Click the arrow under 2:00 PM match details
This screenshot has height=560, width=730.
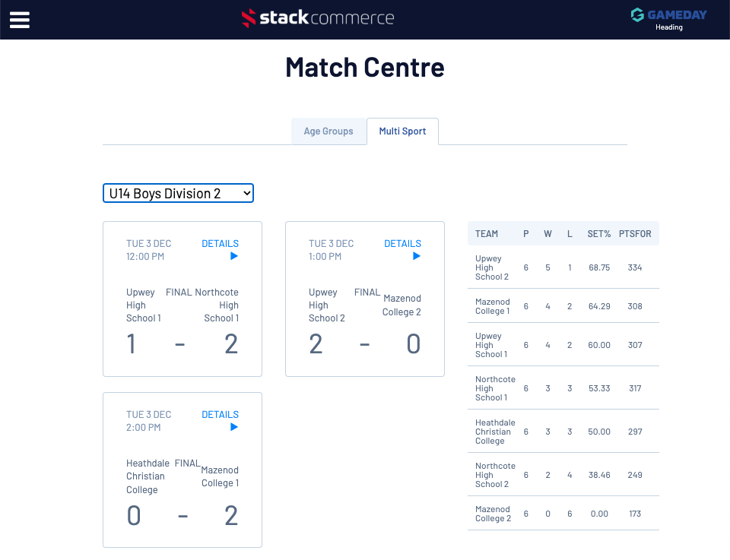point(234,427)
